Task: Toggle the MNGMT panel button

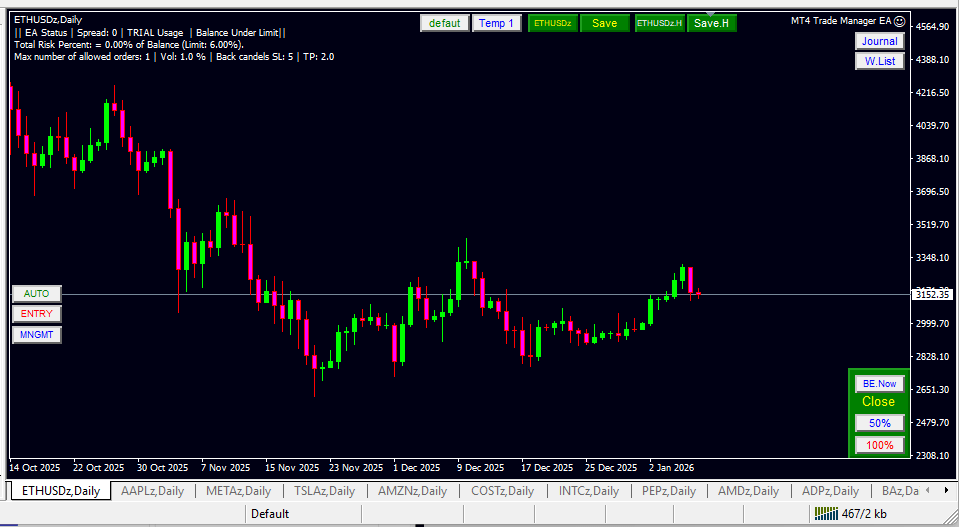Action: 37,335
